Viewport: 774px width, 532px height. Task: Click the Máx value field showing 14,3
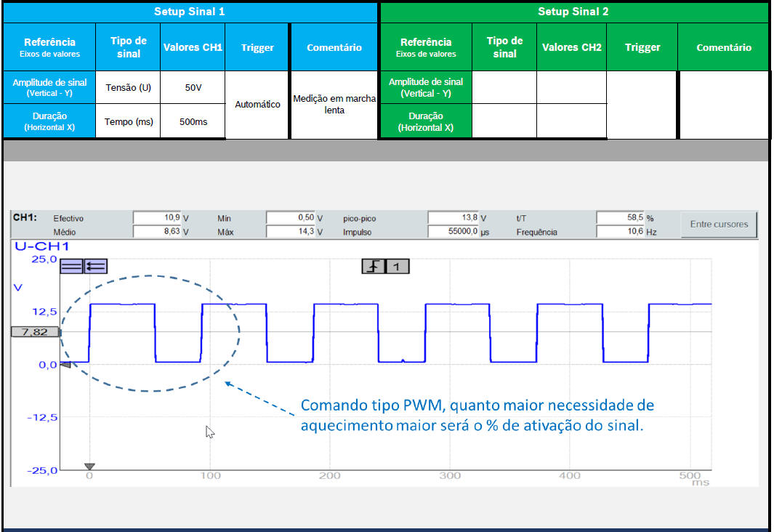click(x=291, y=232)
